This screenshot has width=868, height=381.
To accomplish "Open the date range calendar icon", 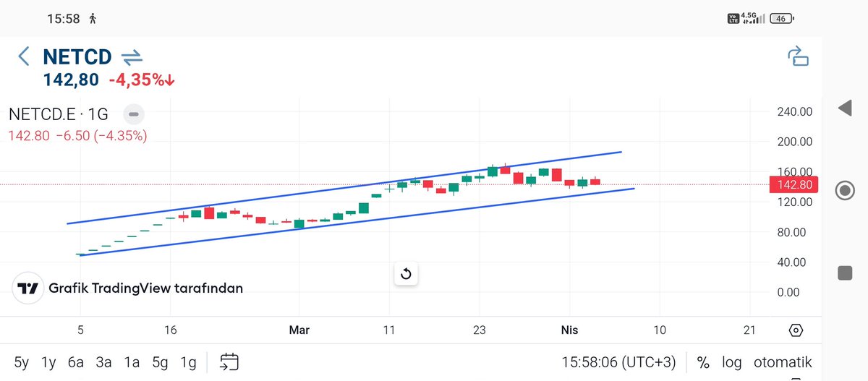I will point(229,361).
